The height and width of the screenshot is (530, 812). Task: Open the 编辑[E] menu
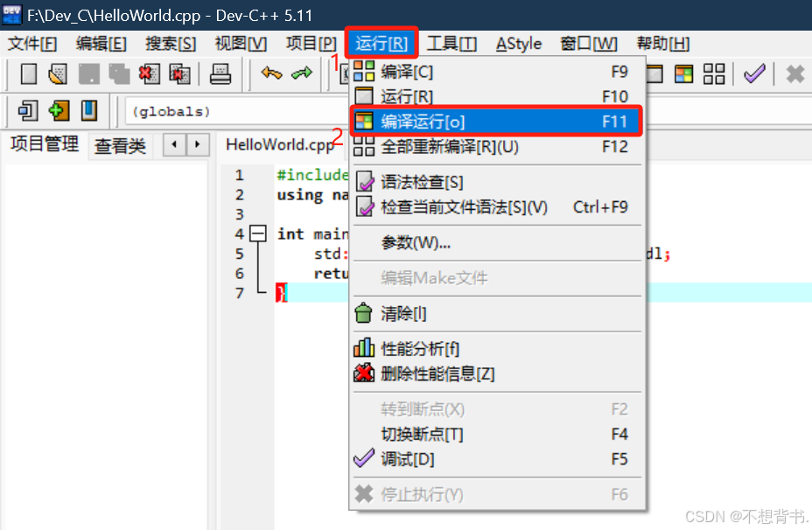101,44
